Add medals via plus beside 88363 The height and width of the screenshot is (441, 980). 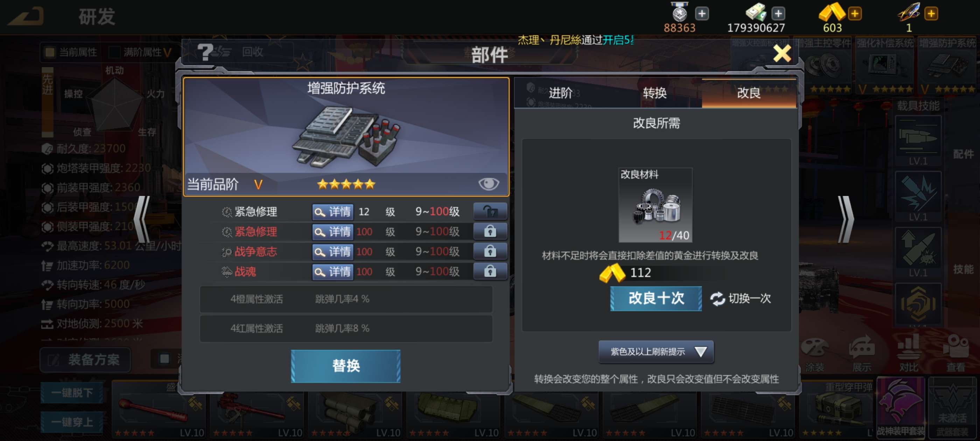pos(702,14)
